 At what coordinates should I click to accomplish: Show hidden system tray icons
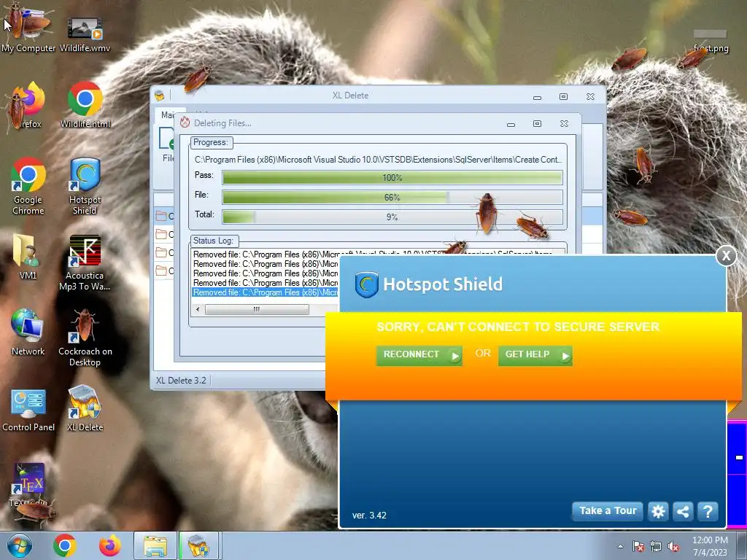(620, 547)
